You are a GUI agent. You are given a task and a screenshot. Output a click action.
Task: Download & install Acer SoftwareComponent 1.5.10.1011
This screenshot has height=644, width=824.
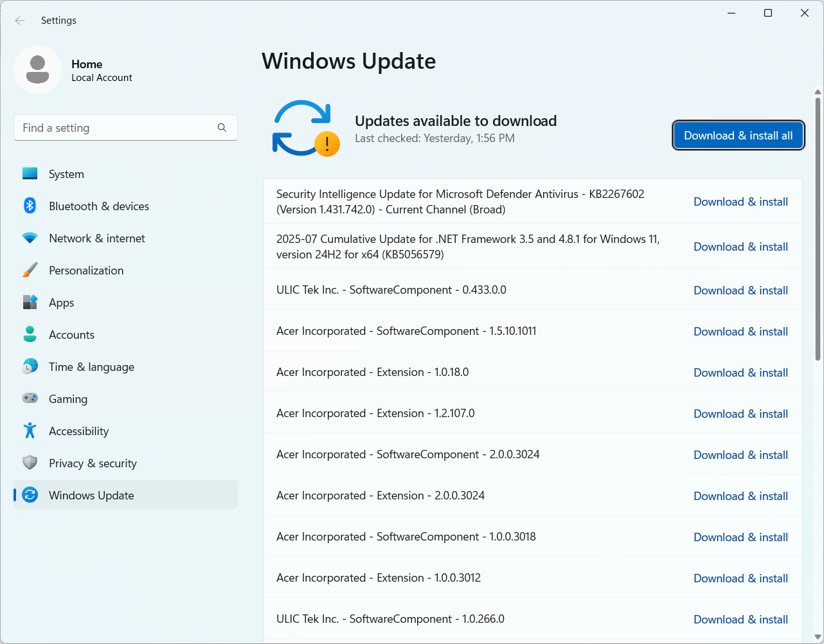(740, 332)
